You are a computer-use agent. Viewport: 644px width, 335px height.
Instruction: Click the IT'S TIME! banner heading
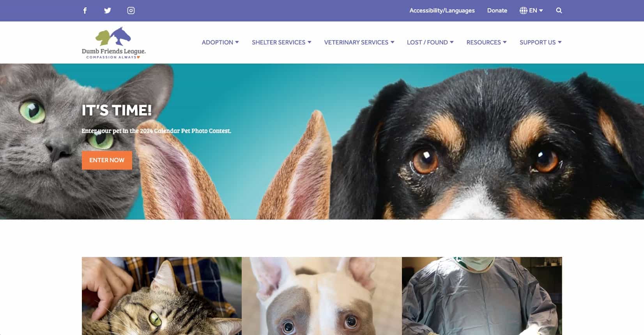(117, 110)
